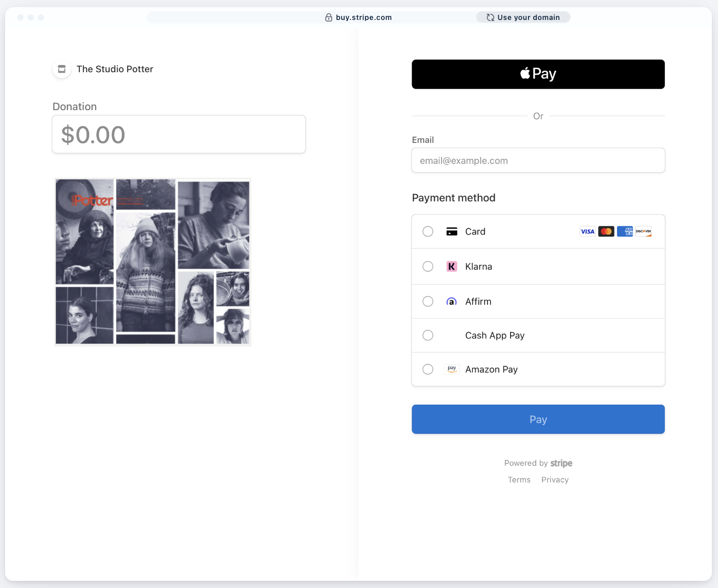Click The Studio Potter store icon
The image size is (718, 588).
point(61,69)
